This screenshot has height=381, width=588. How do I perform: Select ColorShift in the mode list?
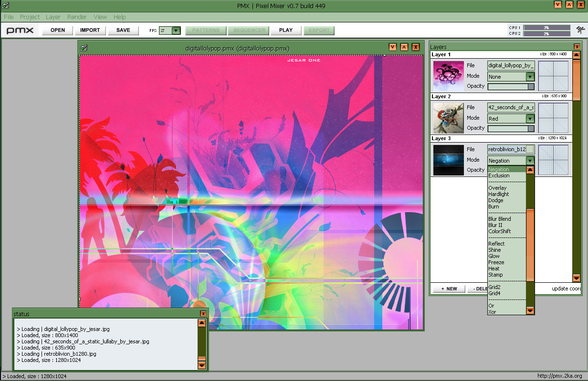tap(499, 231)
